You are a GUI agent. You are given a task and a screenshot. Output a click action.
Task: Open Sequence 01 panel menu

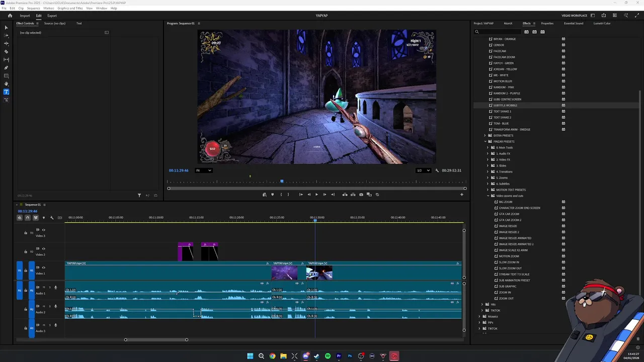pos(44,205)
